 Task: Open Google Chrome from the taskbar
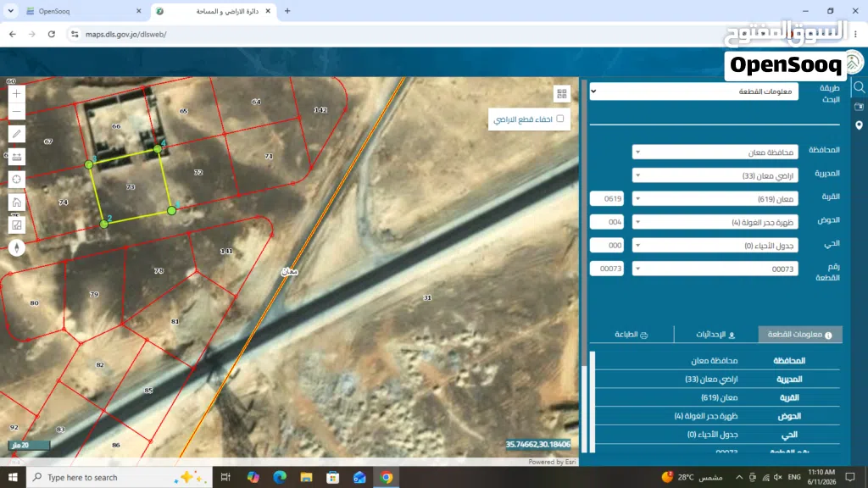pos(387,477)
